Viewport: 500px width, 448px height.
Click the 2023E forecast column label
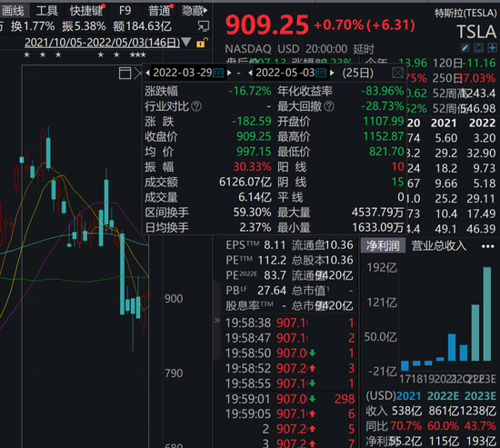[480, 396]
